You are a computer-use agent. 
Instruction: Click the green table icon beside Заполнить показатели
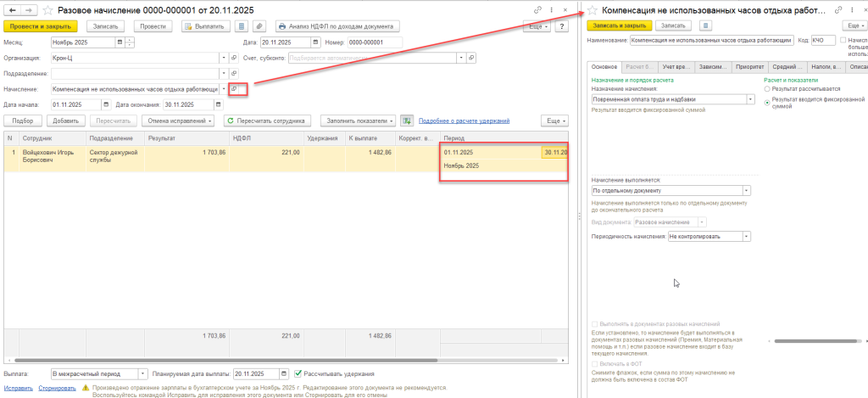408,121
